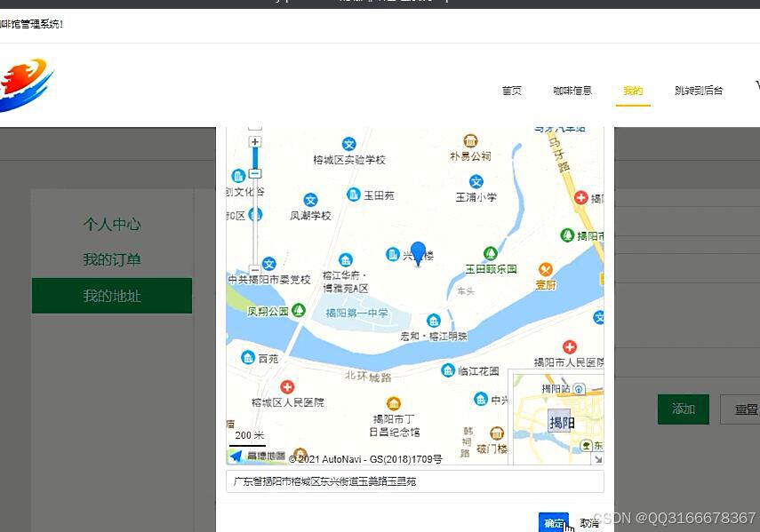Click the 揭阳市人民医院 hospital icon
Image resolution: width=760 pixels, height=532 pixels.
570,346
